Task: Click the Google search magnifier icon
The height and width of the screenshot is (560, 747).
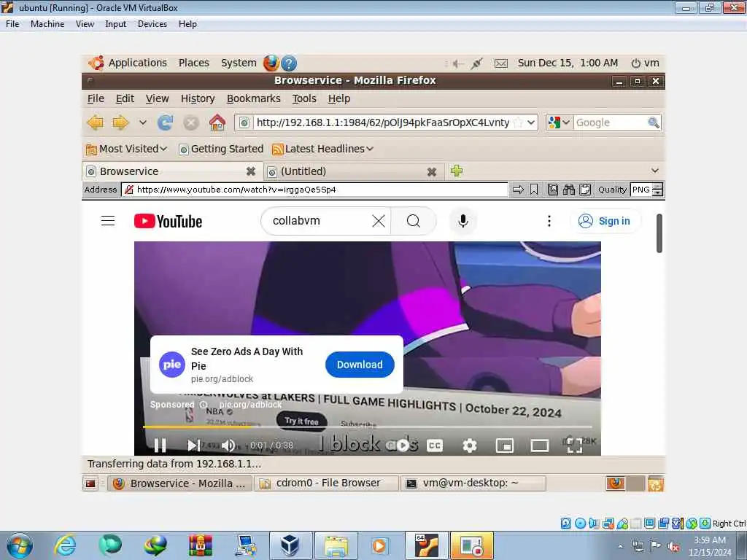Action: point(653,122)
